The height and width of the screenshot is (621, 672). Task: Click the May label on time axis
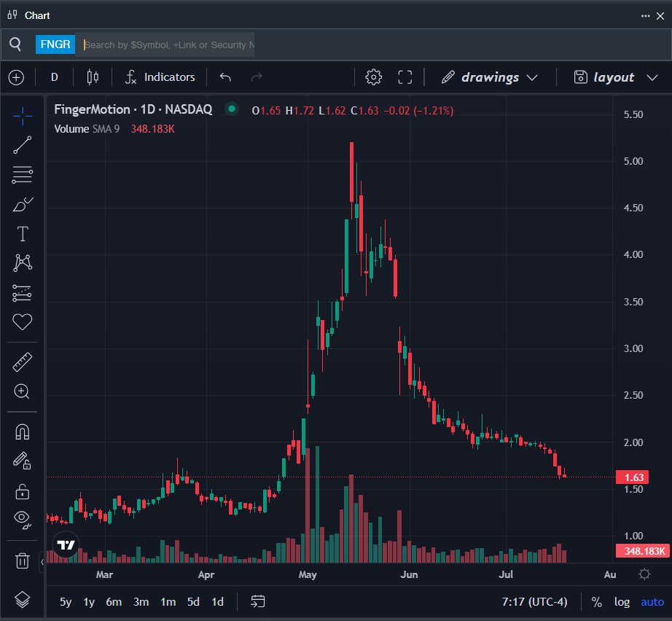[x=308, y=574]
